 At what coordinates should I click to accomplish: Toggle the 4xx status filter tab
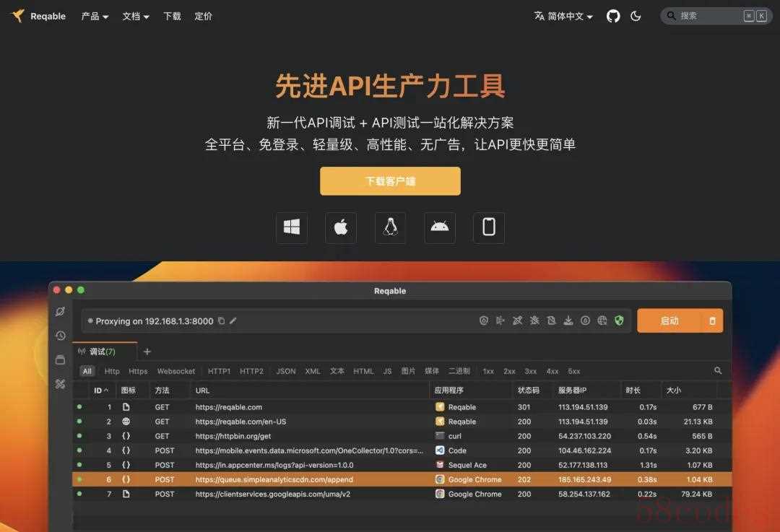point(552,372)
